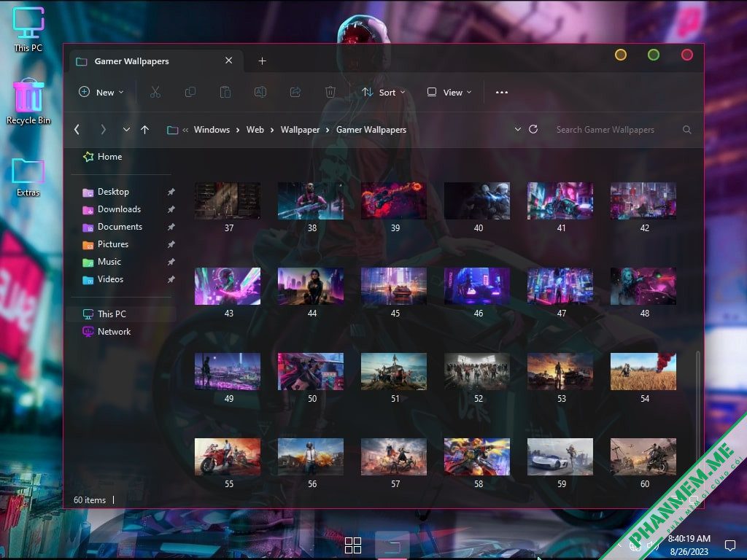Image resolution: width=747 pixels, height=560 pixels.
Task: Click the red close circle
Action: pos(687,55)
